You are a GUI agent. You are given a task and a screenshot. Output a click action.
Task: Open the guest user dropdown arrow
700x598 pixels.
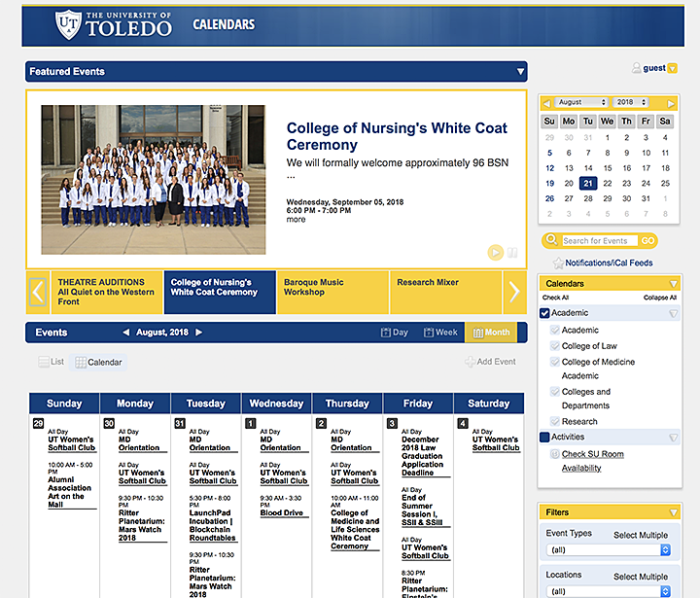point(673,68)
